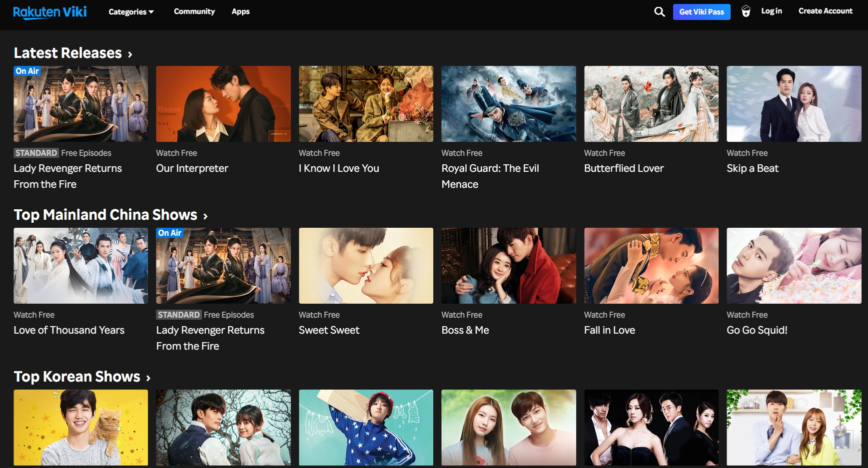Click the On Air badge in Latest Releases
Screen dimensions: 868x468
coord(27,71)
